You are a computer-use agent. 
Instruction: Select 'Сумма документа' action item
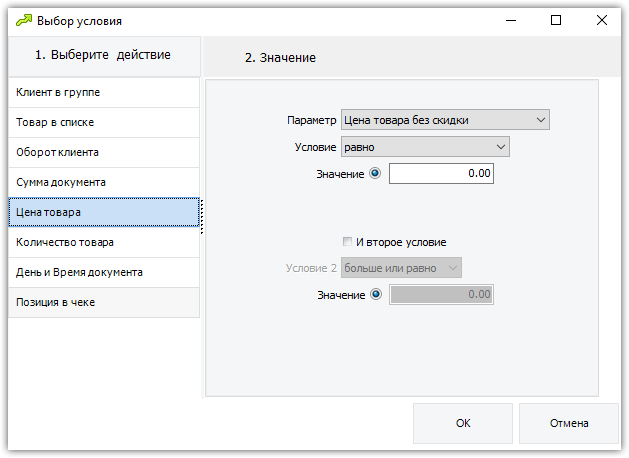point(104,182)
